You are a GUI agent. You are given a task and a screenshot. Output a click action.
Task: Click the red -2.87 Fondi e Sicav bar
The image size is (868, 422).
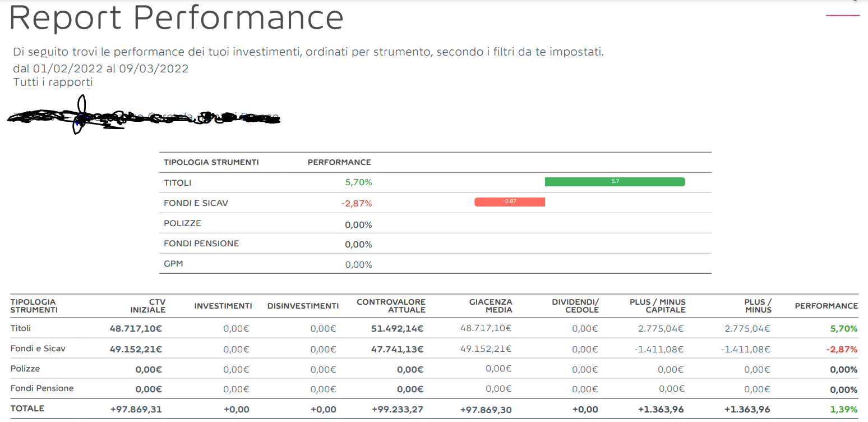click(509, 202)
